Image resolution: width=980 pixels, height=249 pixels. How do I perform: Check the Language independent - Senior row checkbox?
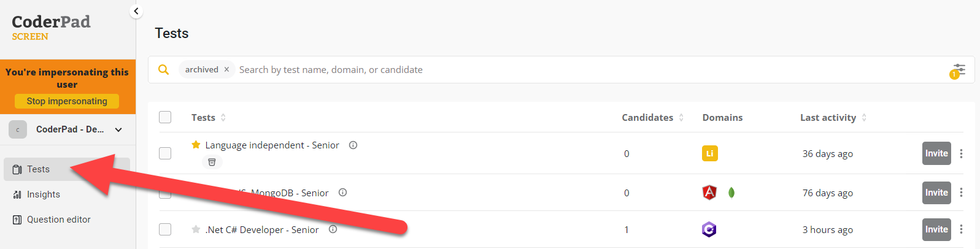(x=165, y=153)
